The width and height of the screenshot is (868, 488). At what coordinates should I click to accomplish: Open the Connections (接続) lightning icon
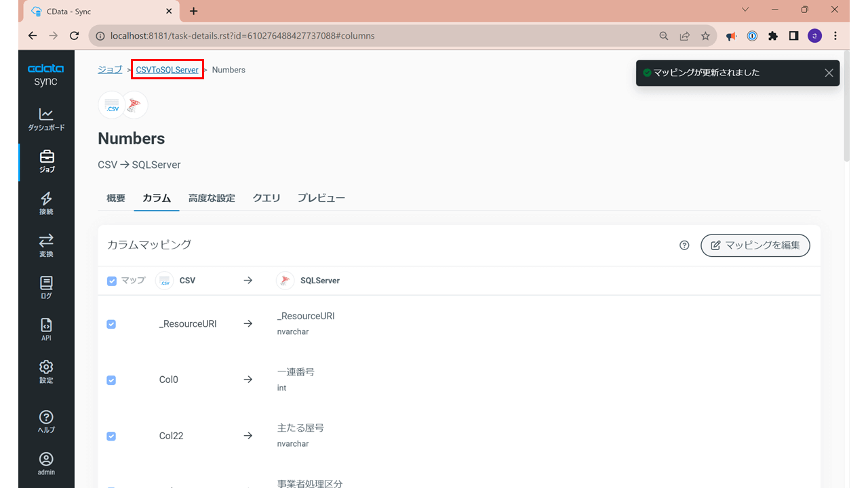46,204
